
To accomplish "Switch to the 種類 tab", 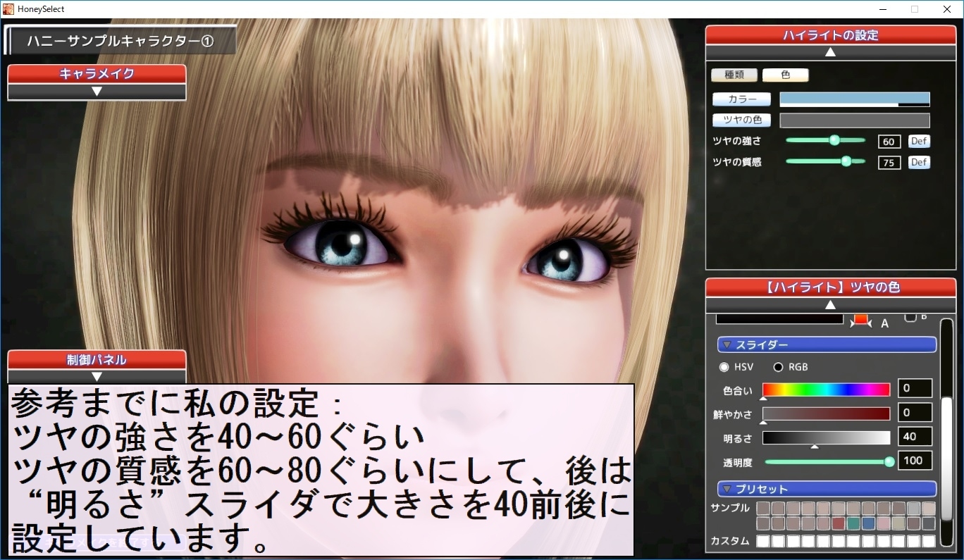I will [x=734, y=75].
